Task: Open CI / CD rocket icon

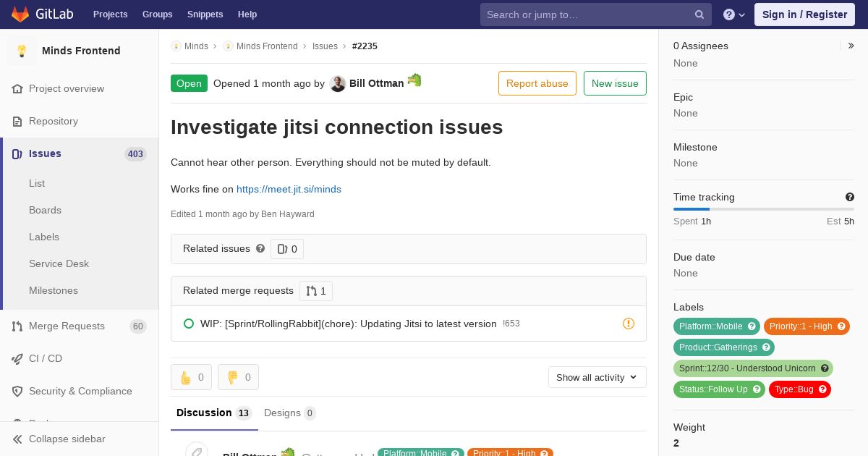Action: [17, 358]
